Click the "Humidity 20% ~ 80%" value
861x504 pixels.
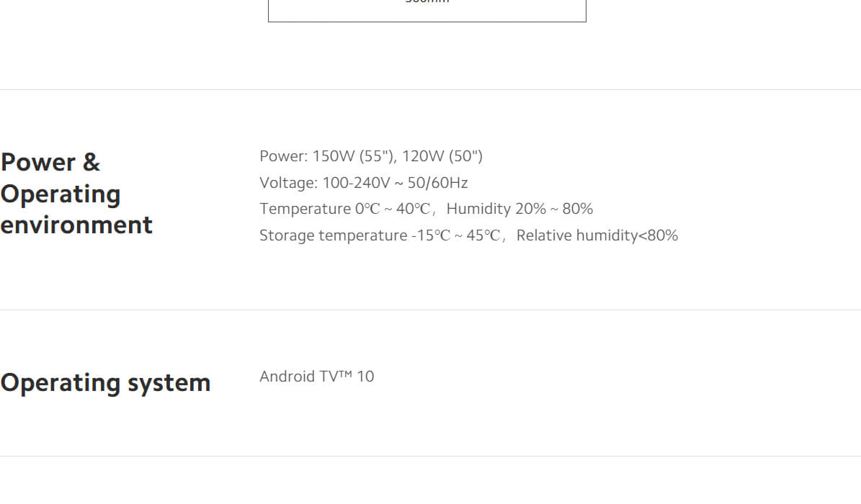(x=519, y=209)
